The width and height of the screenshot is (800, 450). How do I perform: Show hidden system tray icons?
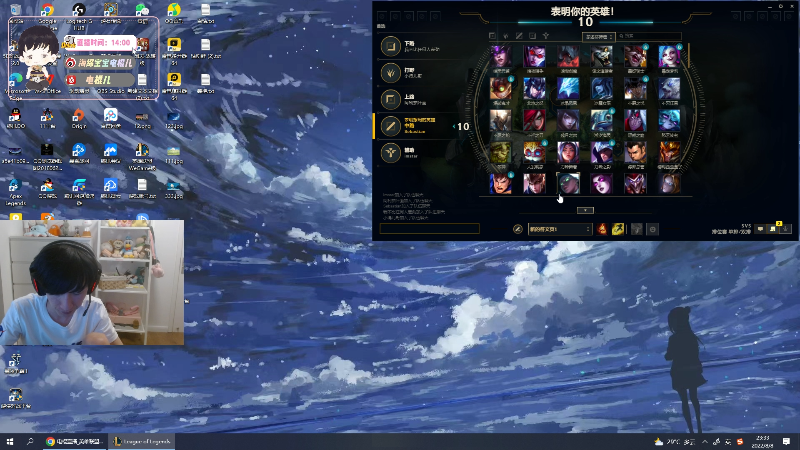[x=705, y=441]
